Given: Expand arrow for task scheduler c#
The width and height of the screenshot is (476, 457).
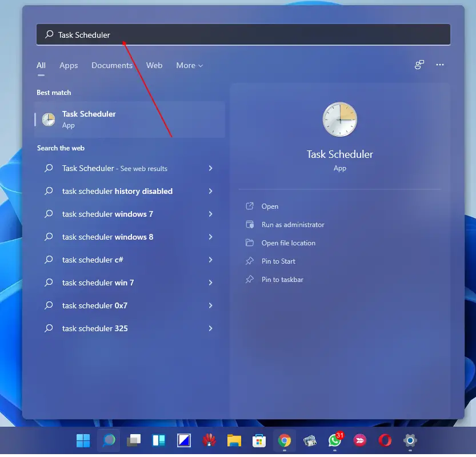Looking at the screenshot, I should point(211,260).
